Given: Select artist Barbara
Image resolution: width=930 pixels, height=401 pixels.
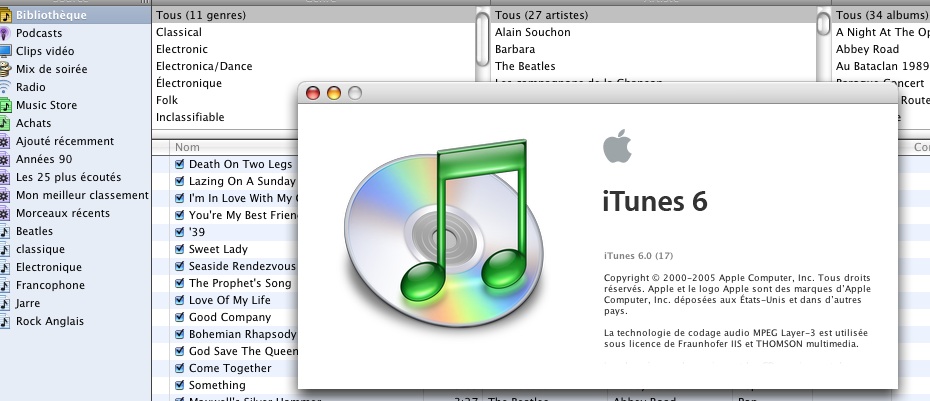Looking at the screenshot, I should (x=654, y=49).
